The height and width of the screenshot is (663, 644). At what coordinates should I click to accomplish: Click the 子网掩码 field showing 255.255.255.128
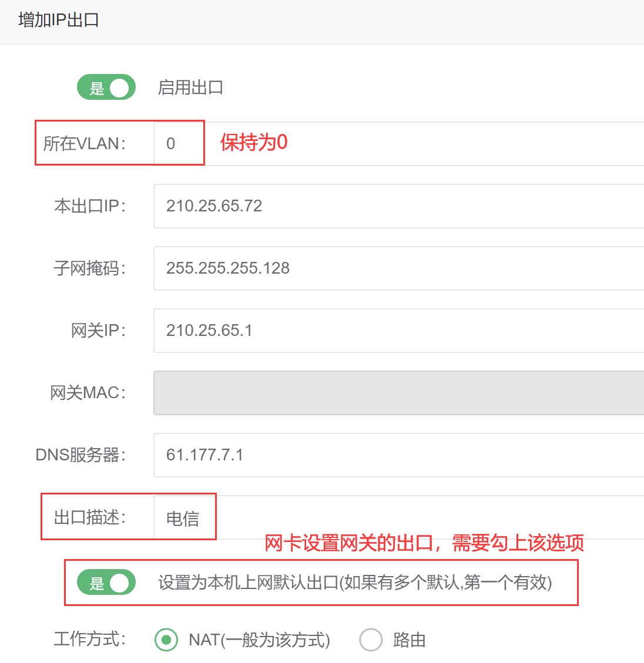pos(398,268)
